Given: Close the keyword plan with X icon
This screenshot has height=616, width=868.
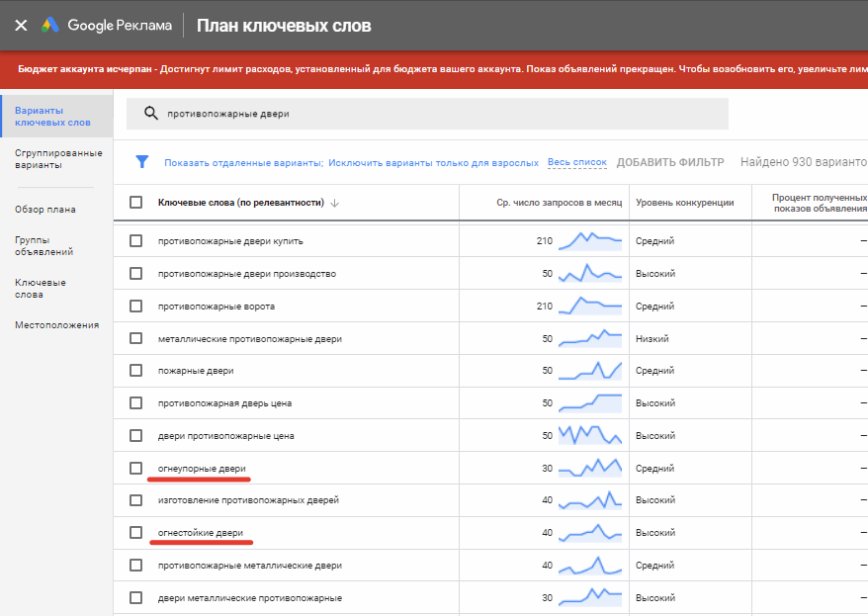Looking at the screenshot, I should point(21,25).
